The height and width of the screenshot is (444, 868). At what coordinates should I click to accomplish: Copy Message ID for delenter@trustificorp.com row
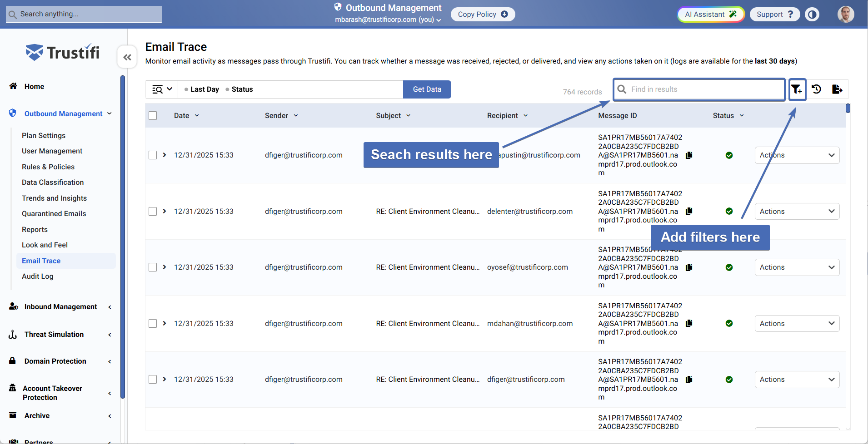click(689, 211)
